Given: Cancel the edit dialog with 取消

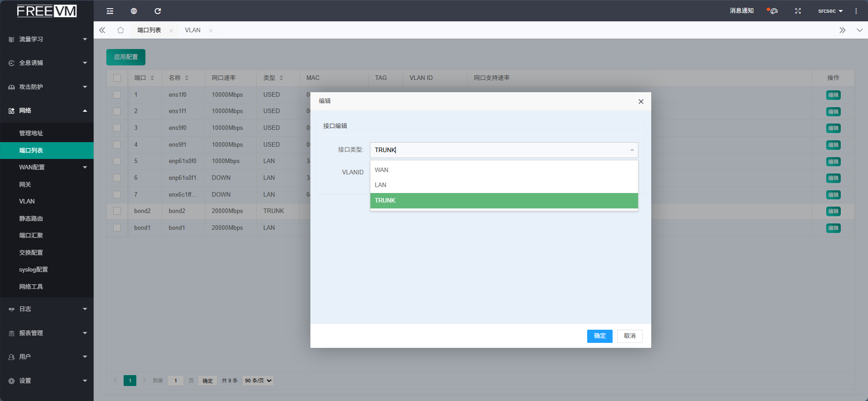Looking at the screenshot, I should 629,336.
